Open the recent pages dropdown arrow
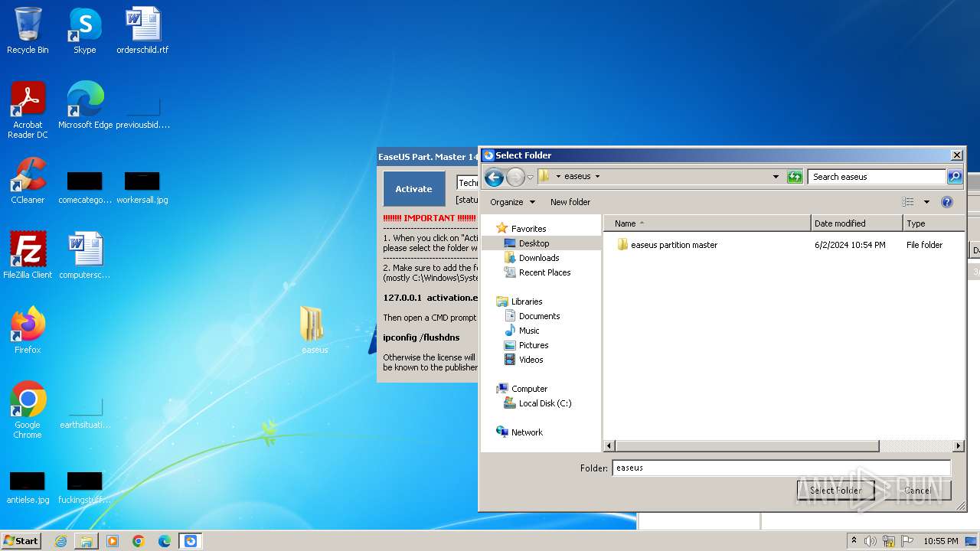 pyautogui.click(x=530, y=178)
